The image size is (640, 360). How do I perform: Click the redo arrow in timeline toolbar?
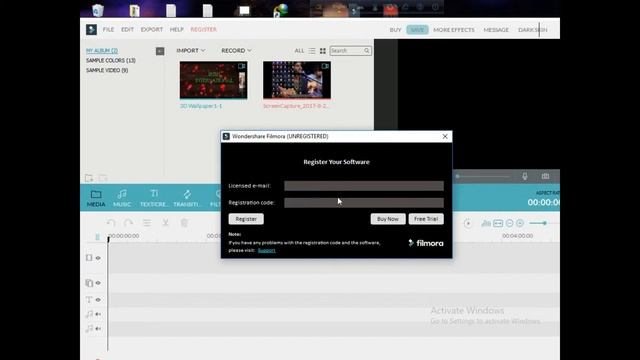coord(128,223)
